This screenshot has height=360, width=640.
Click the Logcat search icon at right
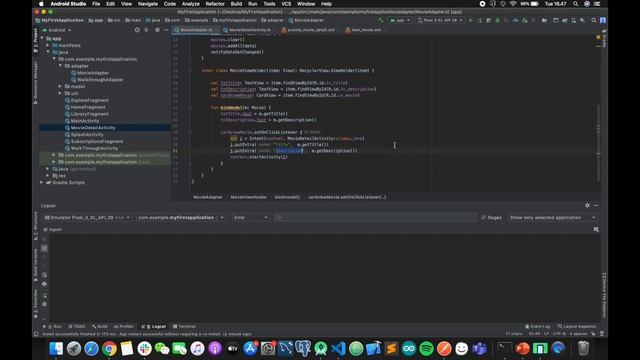pos(596,230)
